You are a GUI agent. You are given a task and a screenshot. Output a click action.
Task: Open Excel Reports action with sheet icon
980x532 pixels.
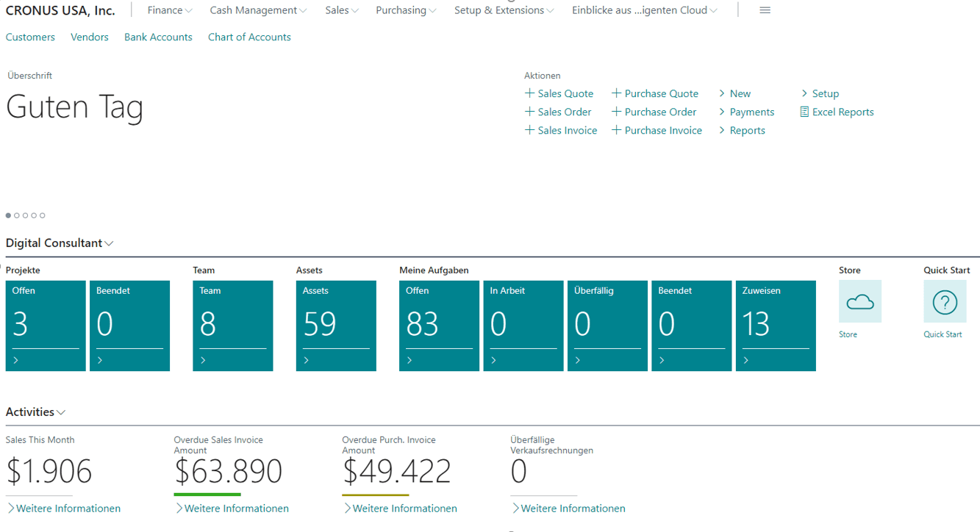point(837,112)
